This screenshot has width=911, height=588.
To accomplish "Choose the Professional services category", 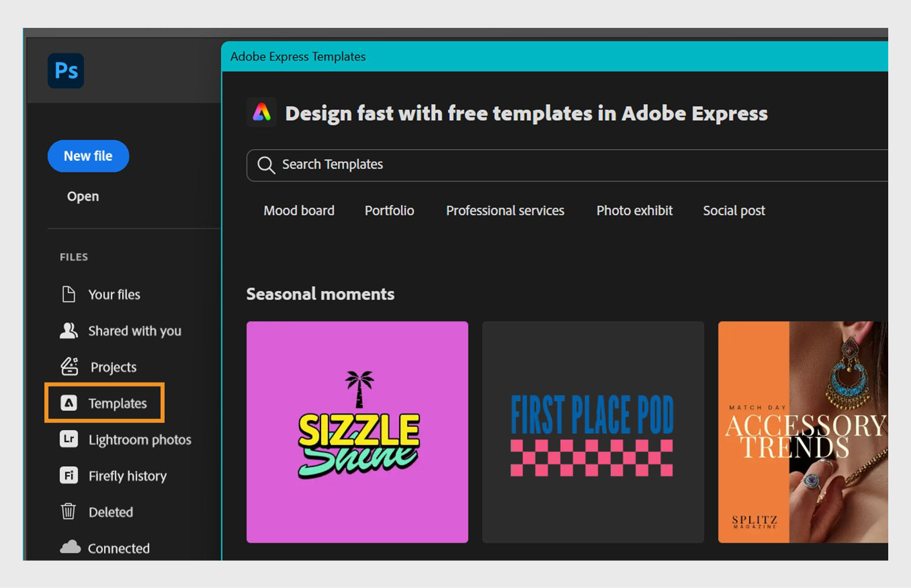I will (505, 211).
